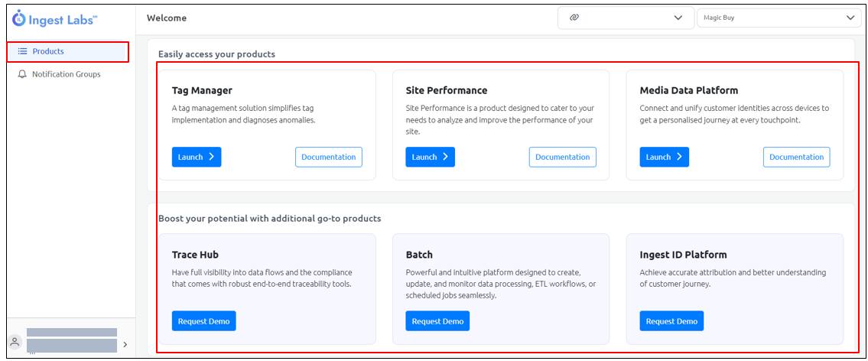Viewport: 868px width, 361px height.
Task: Click the link icon in the top dropdown
Action: 574,18
